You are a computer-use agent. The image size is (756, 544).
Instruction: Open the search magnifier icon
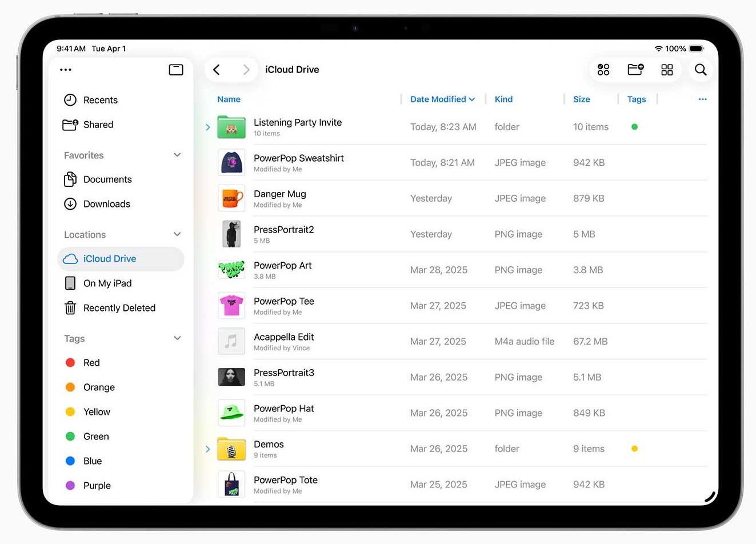coord(701,70)
